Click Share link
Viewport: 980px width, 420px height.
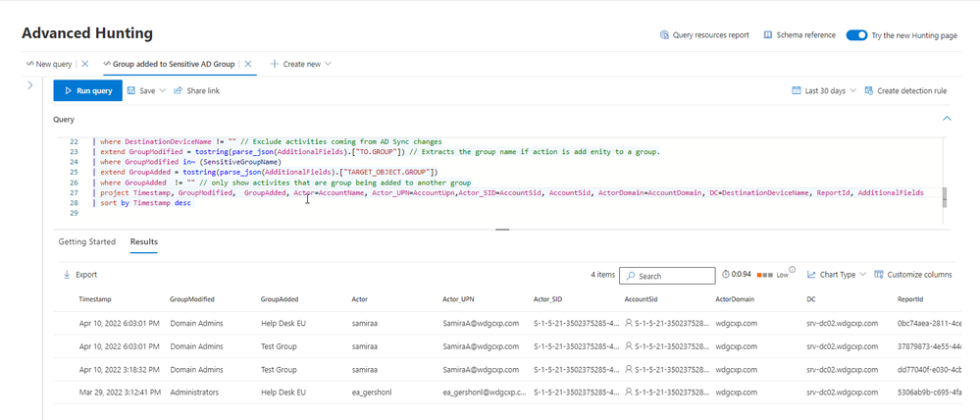(x=196, y=90)
